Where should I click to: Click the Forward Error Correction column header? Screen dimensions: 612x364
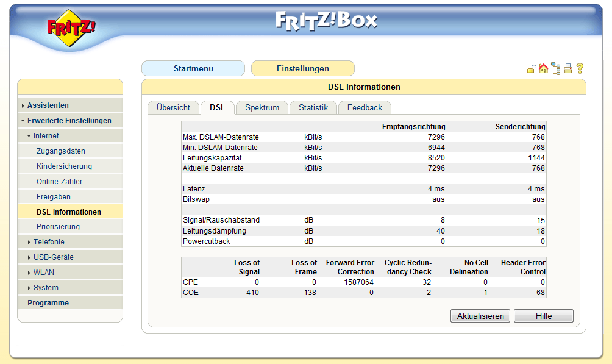350,267
